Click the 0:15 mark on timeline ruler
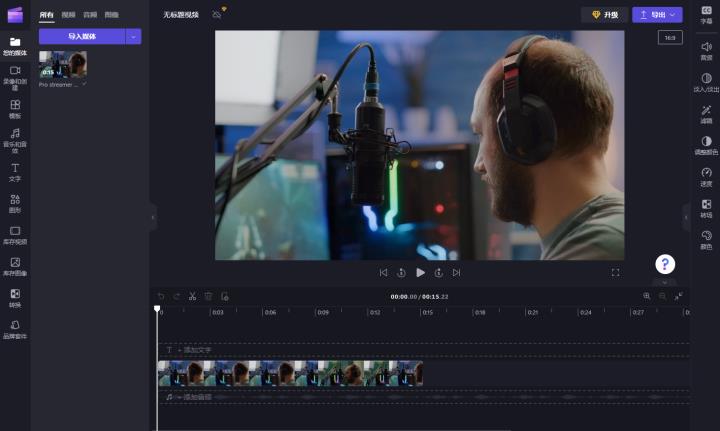 pyautogui.click(x=427, y=312)
